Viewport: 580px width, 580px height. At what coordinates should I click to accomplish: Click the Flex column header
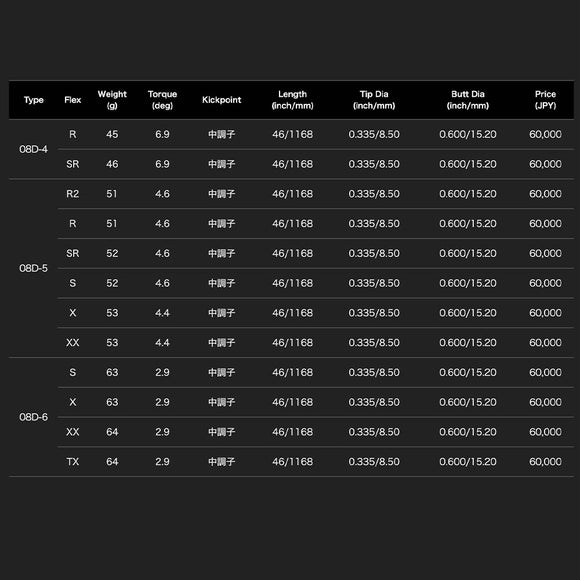72,100
